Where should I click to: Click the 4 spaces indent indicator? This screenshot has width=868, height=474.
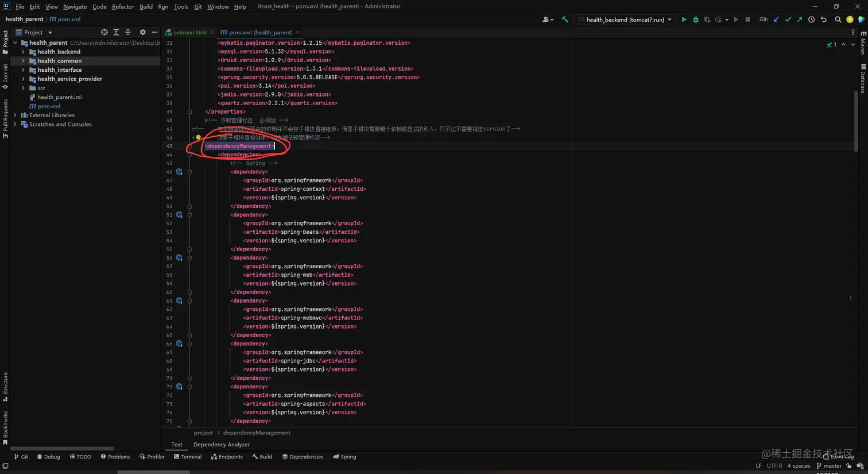[799, 466]
